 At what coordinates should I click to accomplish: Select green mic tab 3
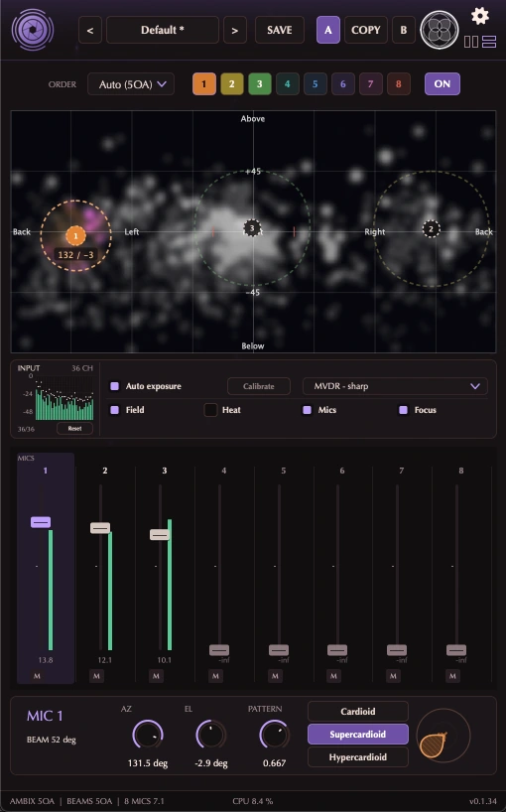pyautogui.click(x=260, y=84)
